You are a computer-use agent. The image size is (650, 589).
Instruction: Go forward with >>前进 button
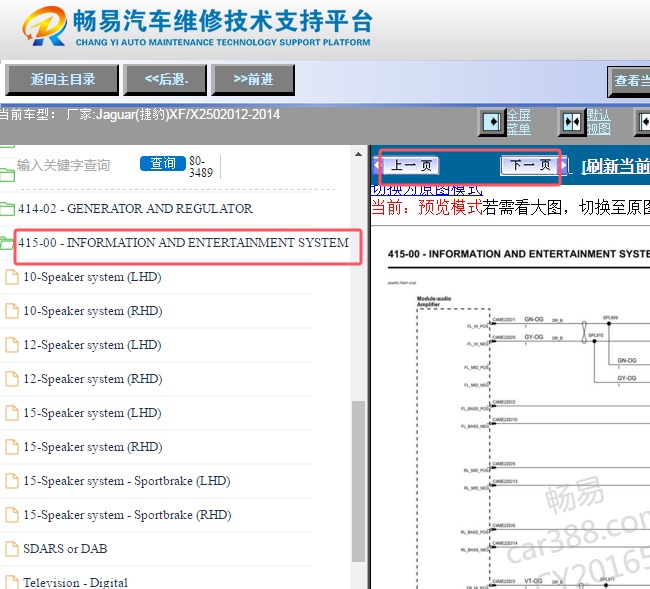click(x=253, y=80)
